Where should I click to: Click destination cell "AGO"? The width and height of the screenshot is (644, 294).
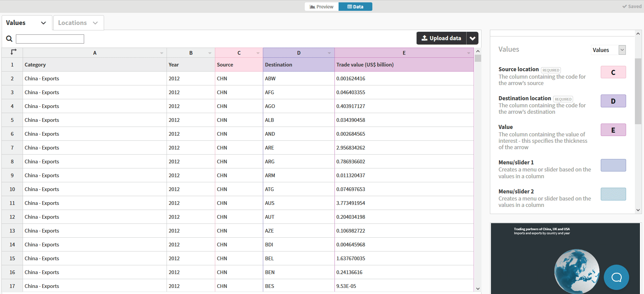299,106
